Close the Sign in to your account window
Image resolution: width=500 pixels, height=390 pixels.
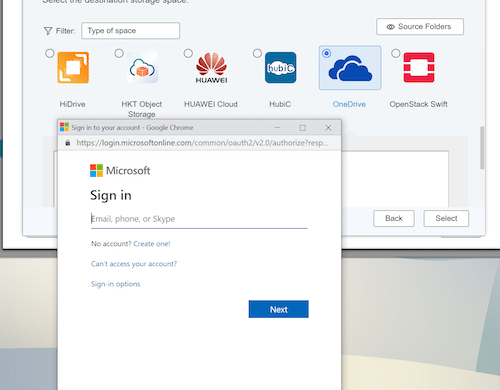click(x=328, y=128)
